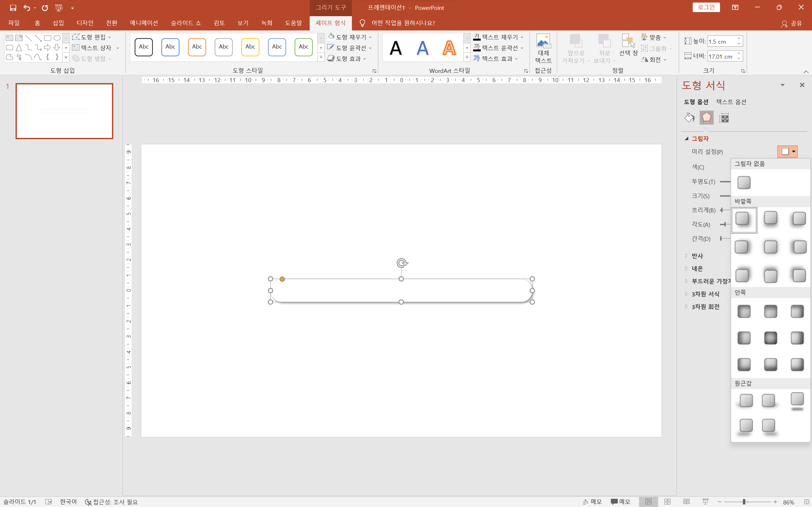Open the Insert (삽입) ribbon tab

[58, 23]
